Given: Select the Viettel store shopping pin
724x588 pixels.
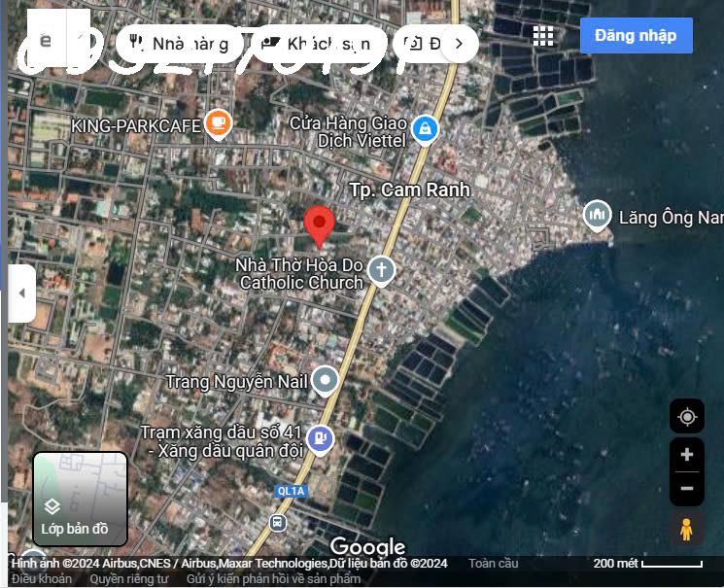Looking at the screenshot, I should (x=425, y=128).
